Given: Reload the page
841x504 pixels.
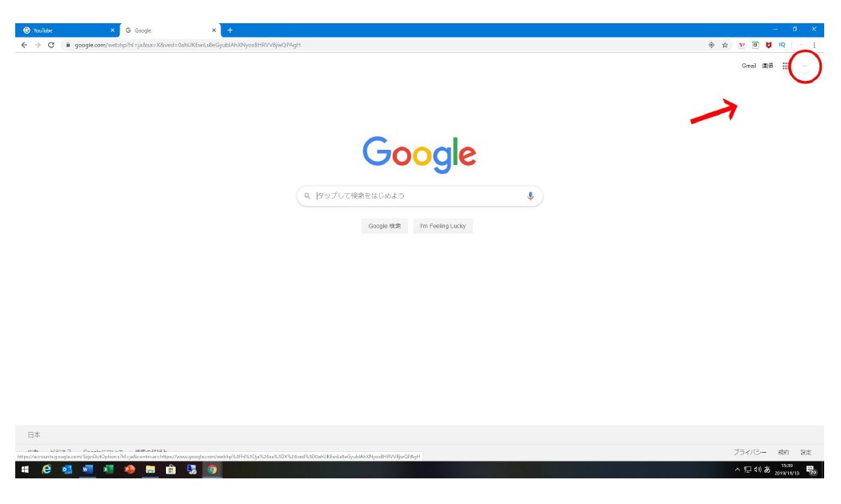Looking at the screenshot, I should (51, 45).
